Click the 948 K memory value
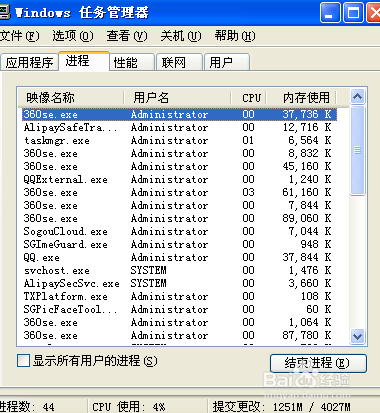Image resolution: width=380 pixels, height=413 pixels. 316,244
